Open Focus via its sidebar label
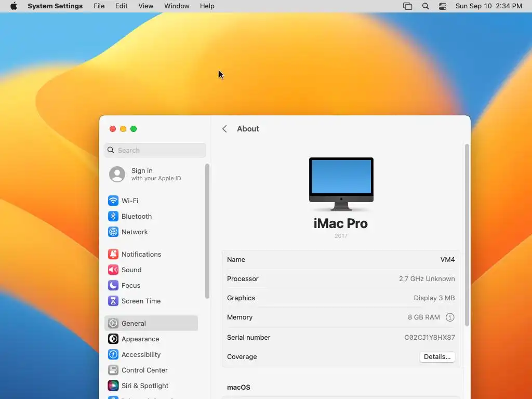 coord(131,285)
